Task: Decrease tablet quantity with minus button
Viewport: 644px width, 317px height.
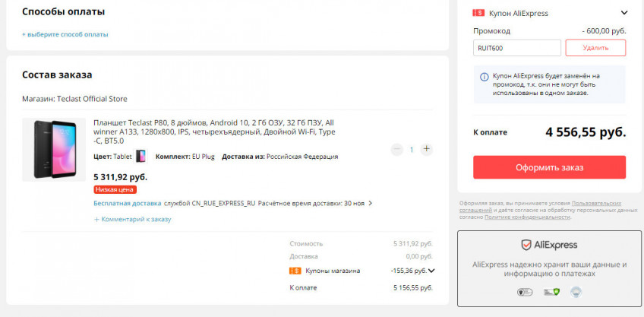Action: point(396,149)
